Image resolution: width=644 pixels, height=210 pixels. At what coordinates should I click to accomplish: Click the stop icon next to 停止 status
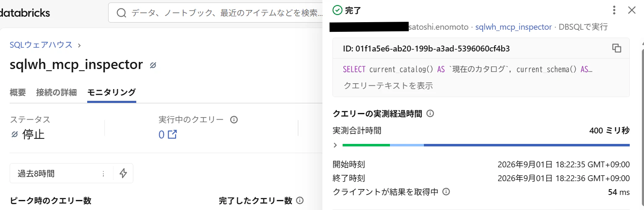click(14, 134)
